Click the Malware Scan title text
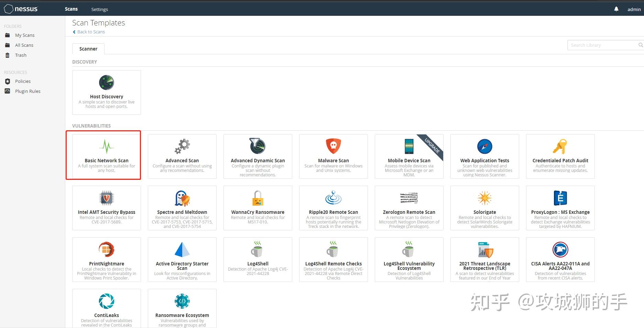This screenshot has height=328, width=644. 334,161
